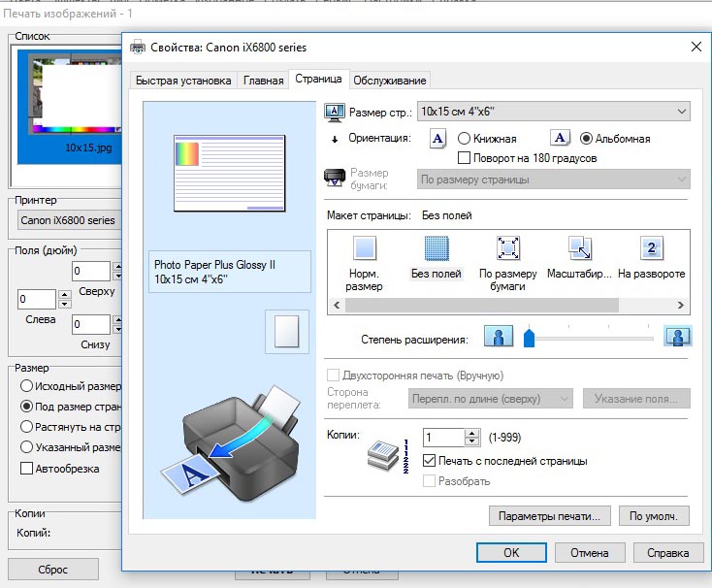Select 10x15.jpg thumbnail in list
The height and width of the screenshot is (588, 712).
click(70, 107)
